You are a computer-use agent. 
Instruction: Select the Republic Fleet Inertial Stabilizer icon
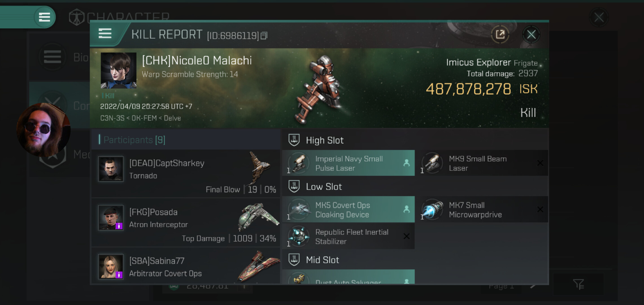(x=299, y=236)
